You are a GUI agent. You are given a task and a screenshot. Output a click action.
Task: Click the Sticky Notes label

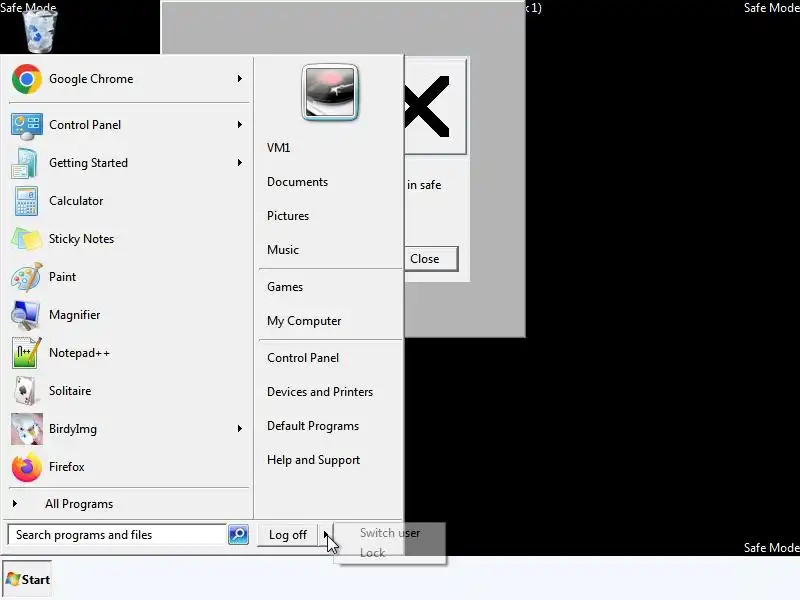click(x=82, y=239)
